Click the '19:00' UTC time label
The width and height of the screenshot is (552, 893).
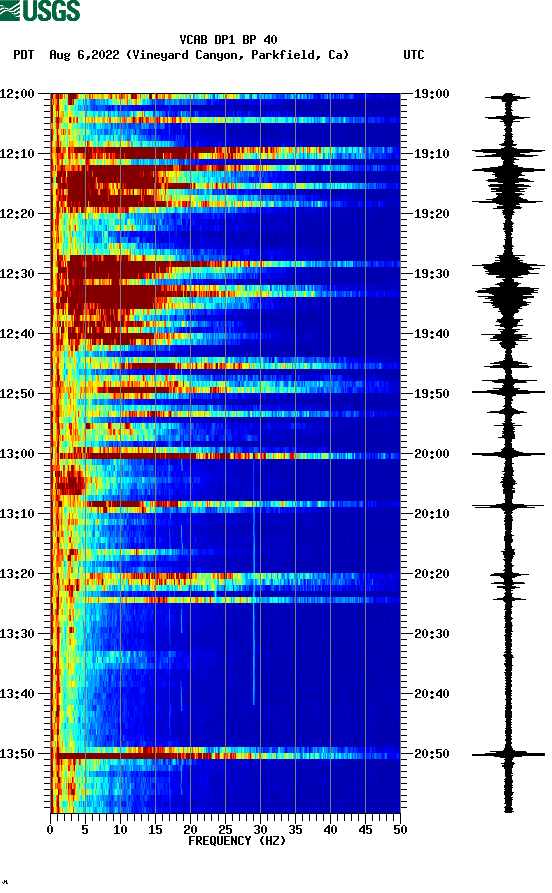(x=432, y=93)
